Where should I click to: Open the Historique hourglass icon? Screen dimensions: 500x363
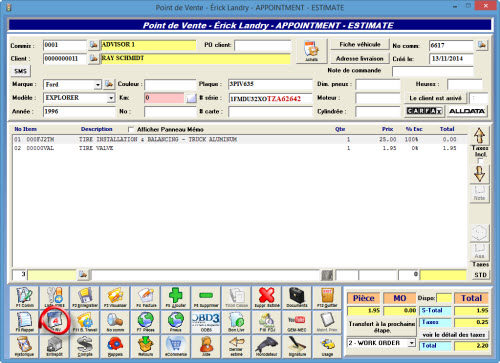pyautogui.click(x=25, y=346)
